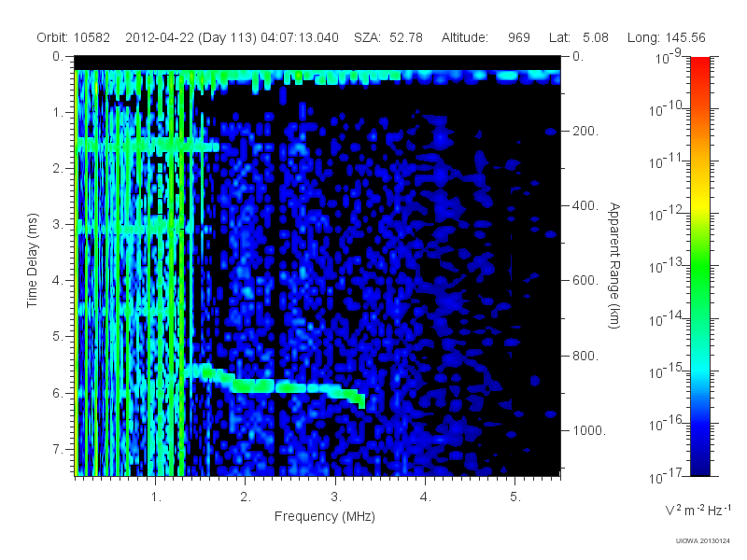Click the 7. ms time delay tick label
This screenshot has width=747, height=560.
click(x=58, y=449)
